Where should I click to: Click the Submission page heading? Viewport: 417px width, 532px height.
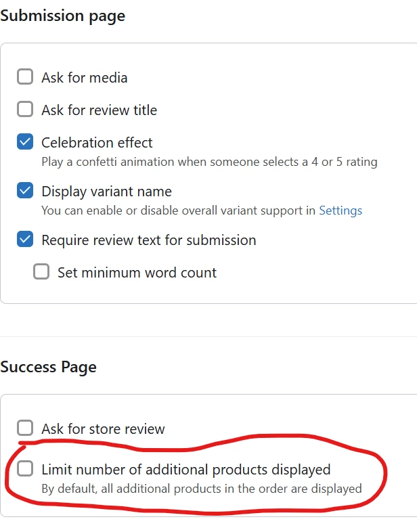pos(63,16)
